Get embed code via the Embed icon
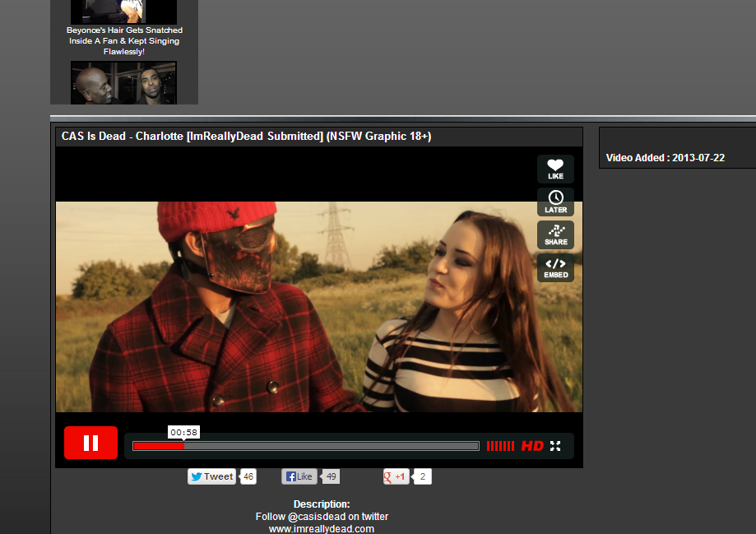This screenshot has width=756, height=534. tap(555, 267)
